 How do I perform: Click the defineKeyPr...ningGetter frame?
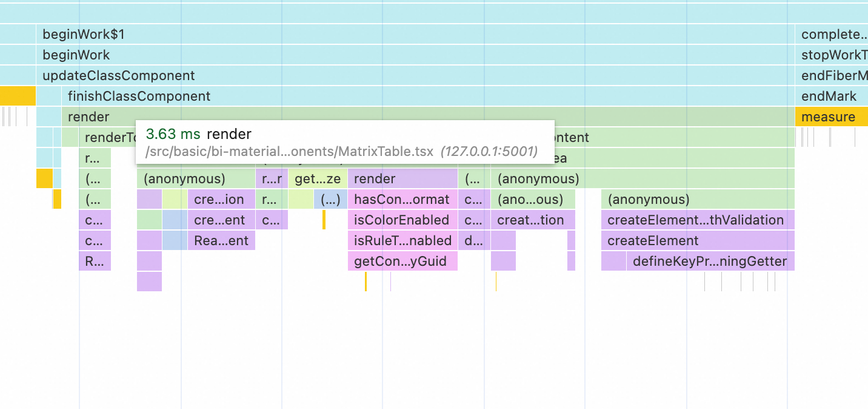tap(710, 262)
